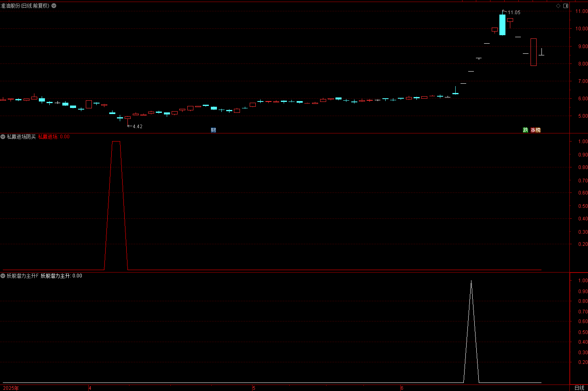Click the 4.42 low price label
Image resolution: width=588 pixels, height=391 pixels.
click(x=138, y=127)
